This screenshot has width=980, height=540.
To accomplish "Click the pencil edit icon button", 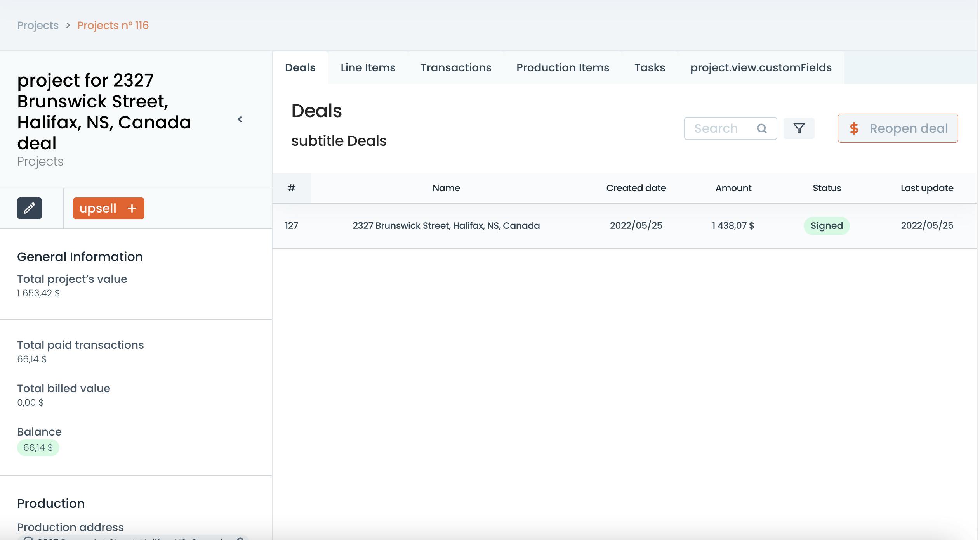I will (x=30, y=208).
